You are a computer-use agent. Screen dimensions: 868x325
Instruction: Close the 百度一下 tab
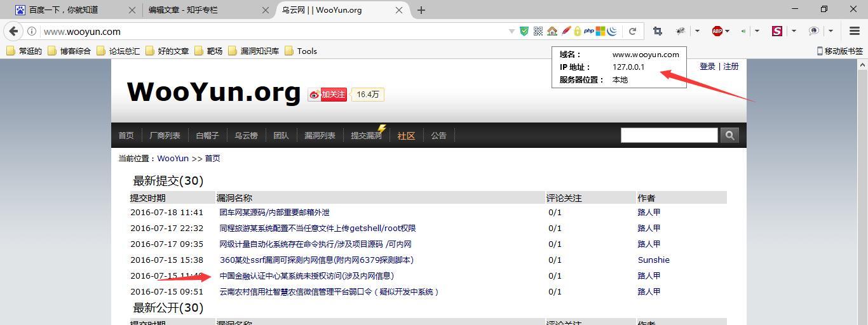(x=132, y=10)
